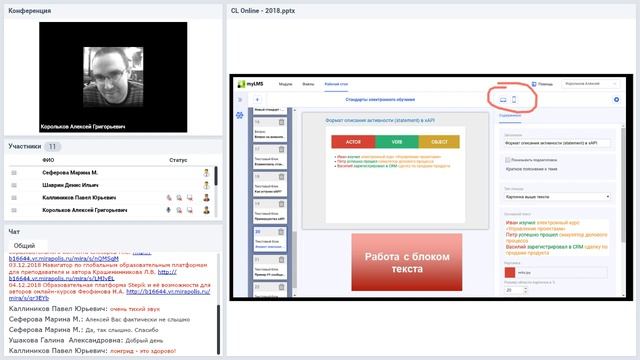Screen dimensions: 640x360
Task: Switch to the "Общий" chat tab
Action: (24, 246)
